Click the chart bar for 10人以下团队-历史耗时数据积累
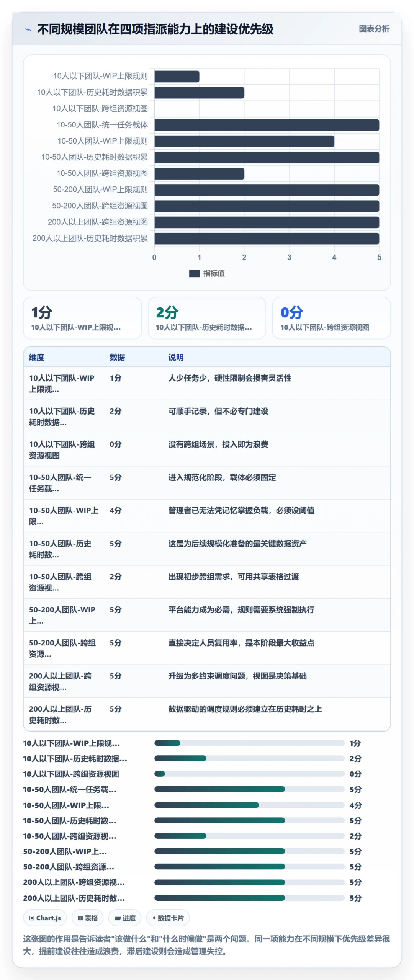The height and width of the screenshot is (980, 414). (200, 93)
